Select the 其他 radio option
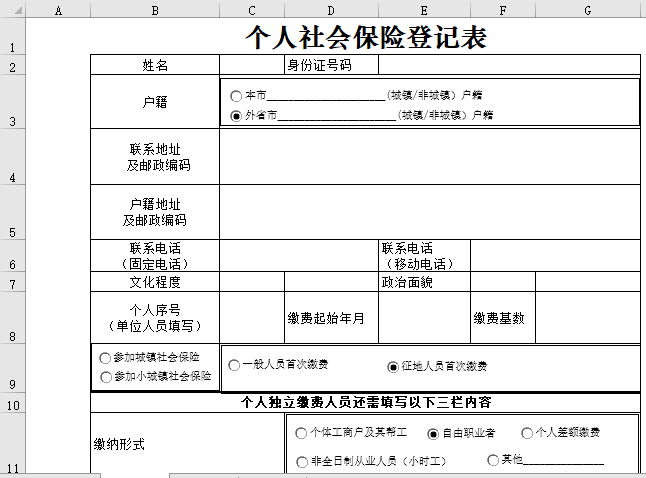 pos(492,460)
